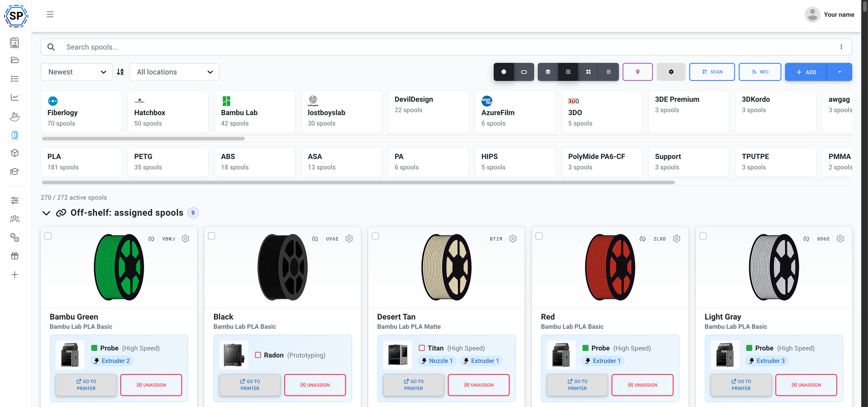This screenshot has height=407, width=868.
Task: Select the blue filament spools sidebar icon
Action: [x=15, y=135]
